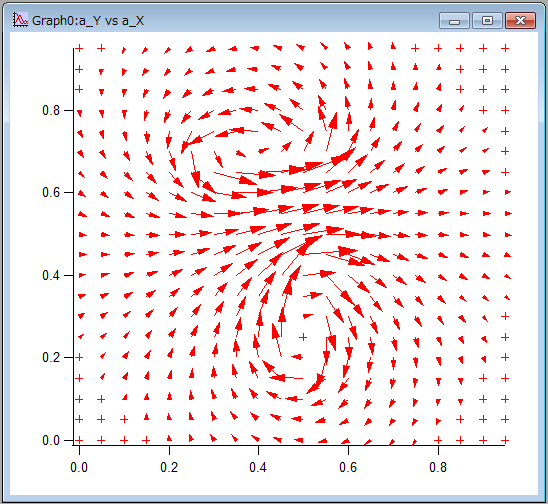The width and height of the screenshot is (548, 504).
Task: Click the 0.4 label on horizontal axis
Action: pos(258,467)
